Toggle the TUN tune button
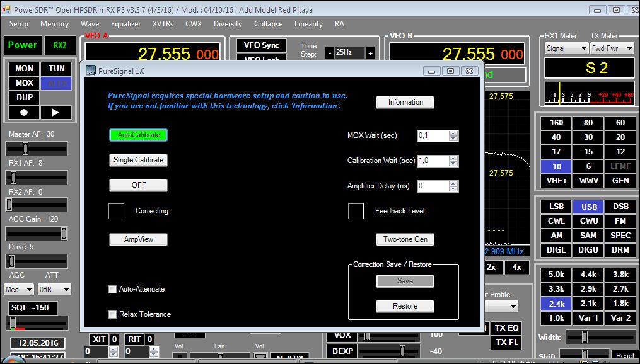This screenshot has width=640, height=364. (x=56, y=69)
